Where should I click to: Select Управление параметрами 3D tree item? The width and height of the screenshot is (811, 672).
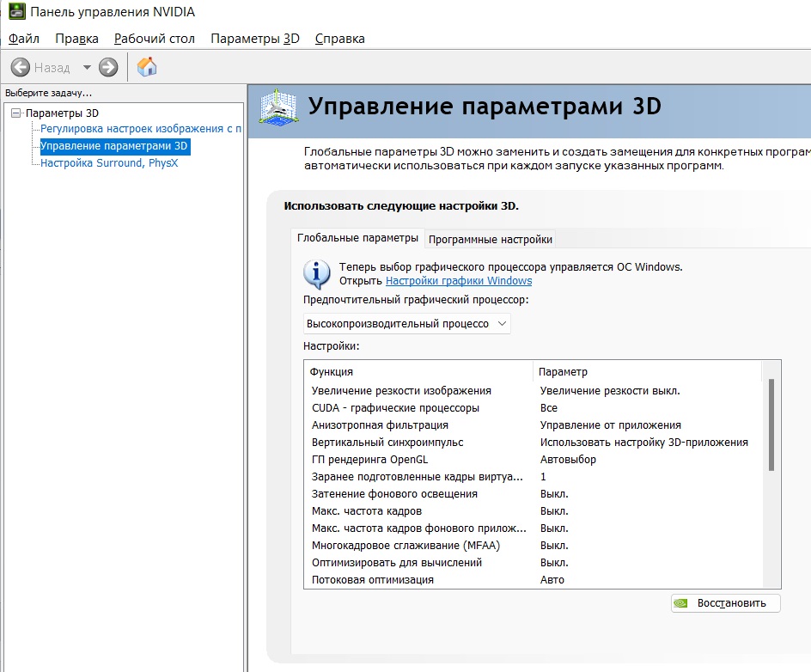click(x=113, y=146)
